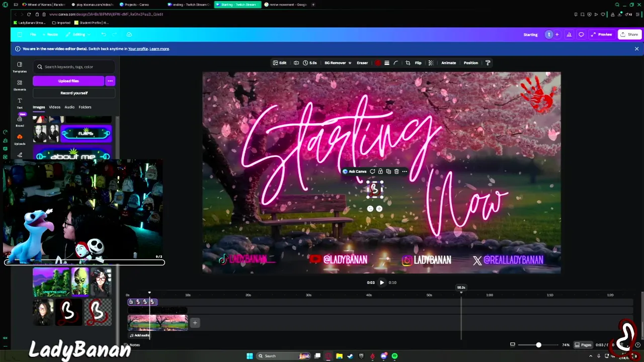Open the 5.0s duration setting
The image size is (644, 362).
(x=310, y=63)
